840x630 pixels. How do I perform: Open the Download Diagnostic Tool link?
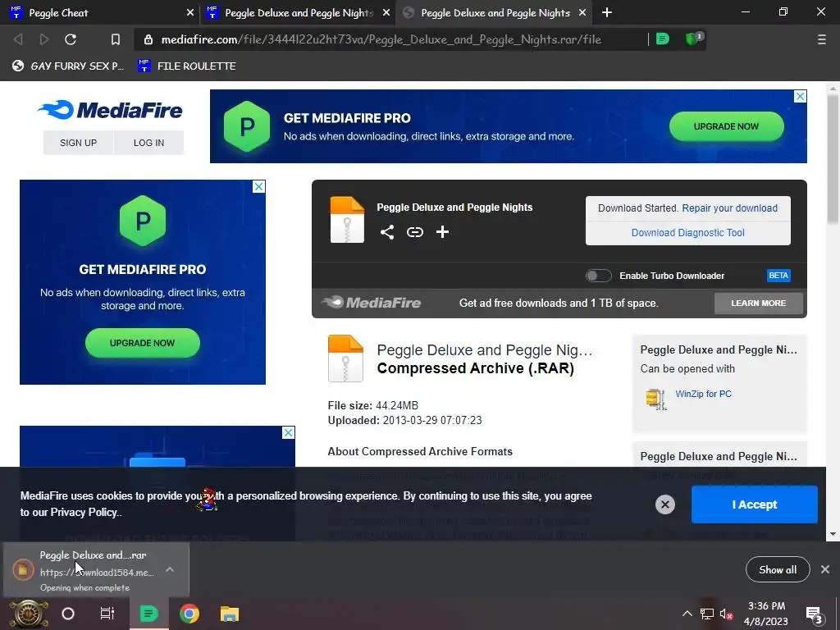tap(688, 233)
